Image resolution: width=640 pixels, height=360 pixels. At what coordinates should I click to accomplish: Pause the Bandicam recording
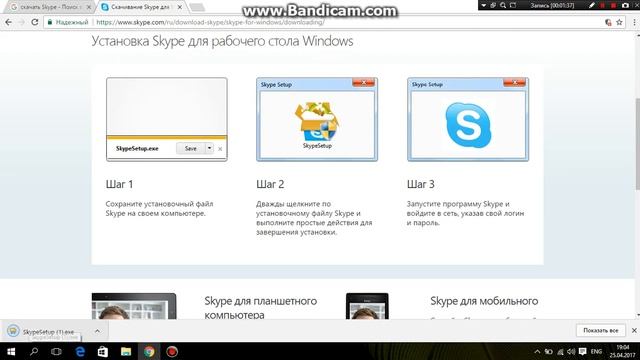pos(602,5)
